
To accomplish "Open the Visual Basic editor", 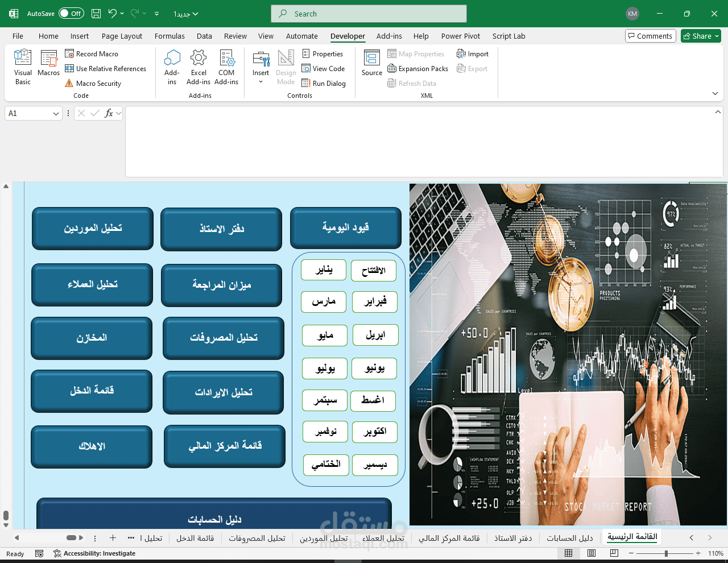I will [x=23, y=67].
